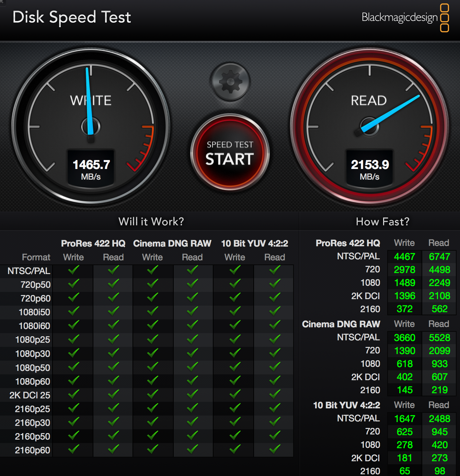Click 10 Bit YUV 1080 read value 420

(439, 445)
